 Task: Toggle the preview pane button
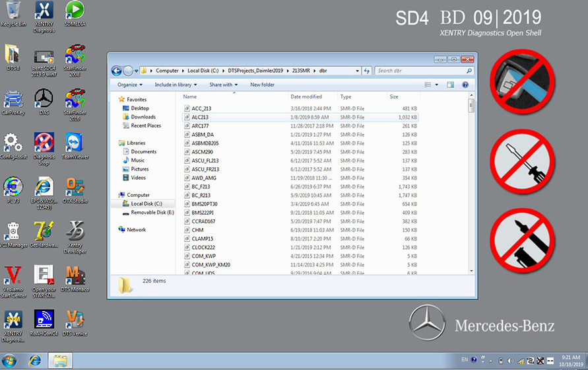coord(450,85)
